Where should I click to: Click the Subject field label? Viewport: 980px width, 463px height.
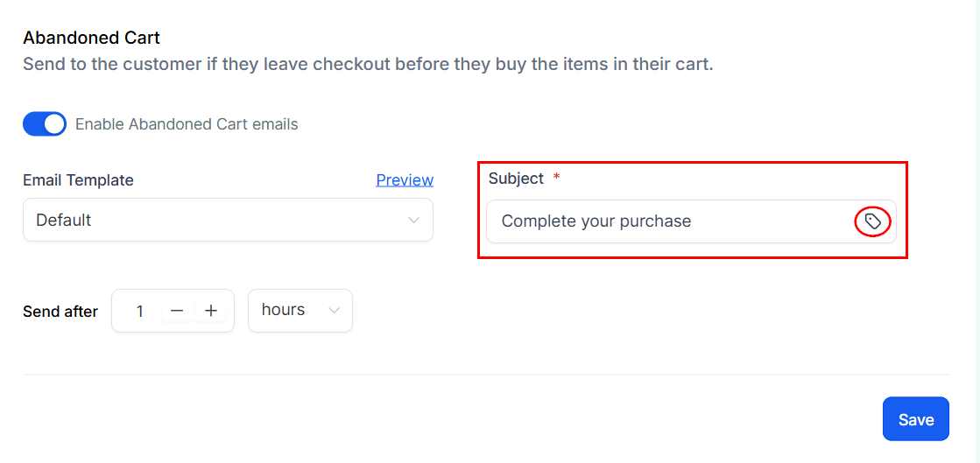(x=516, y=179)
